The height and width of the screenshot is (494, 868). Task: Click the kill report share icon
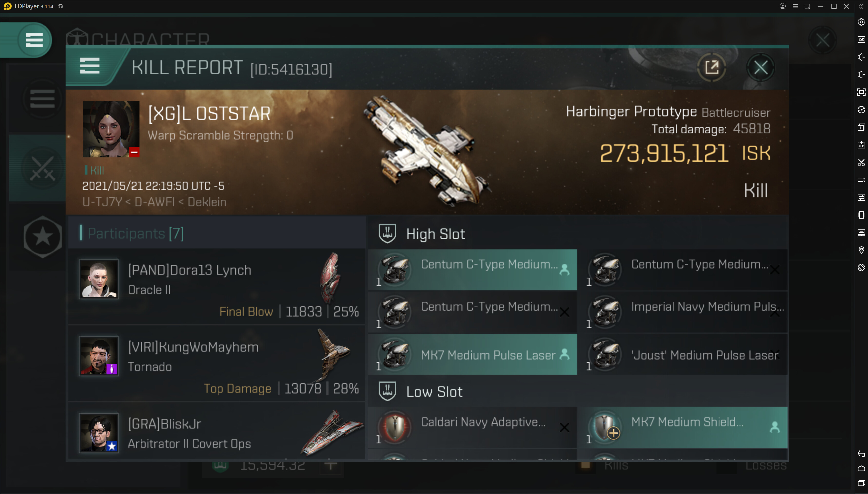pos(712,67)
